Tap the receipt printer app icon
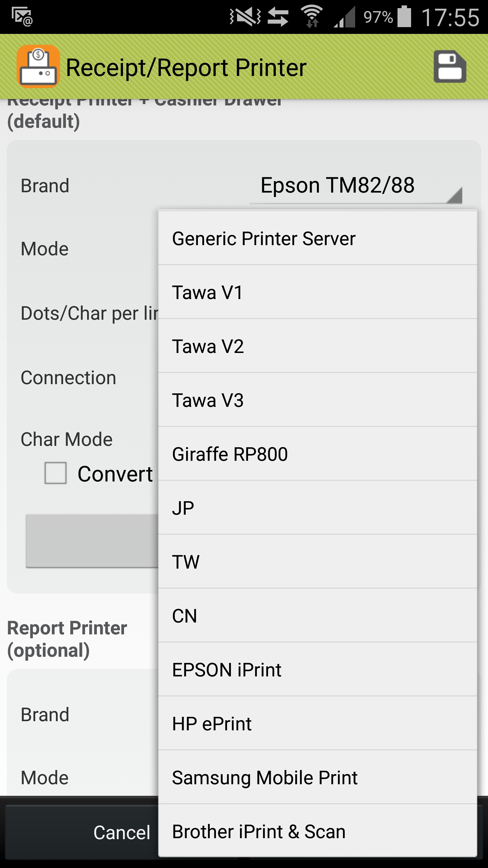This screenshot has height=868, width=488. pyautogui.click(x=38, y=66)
